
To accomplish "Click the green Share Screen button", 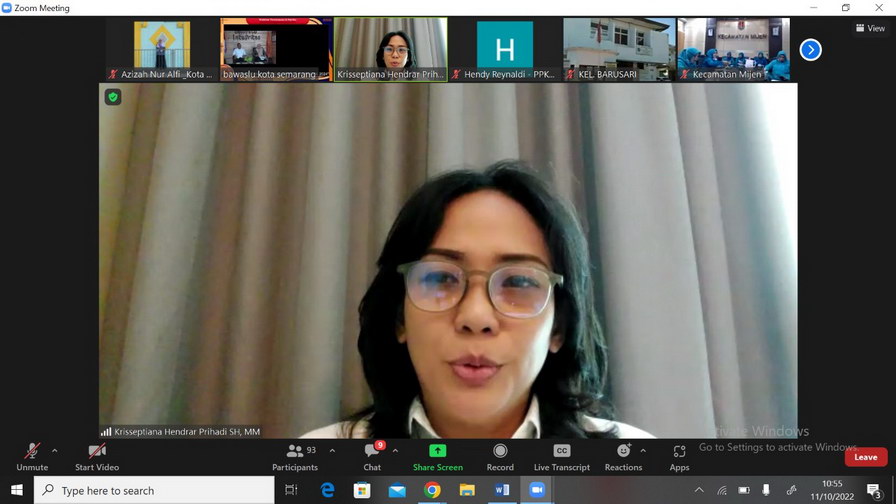I will pyautogui.click(x=438, y=457).
